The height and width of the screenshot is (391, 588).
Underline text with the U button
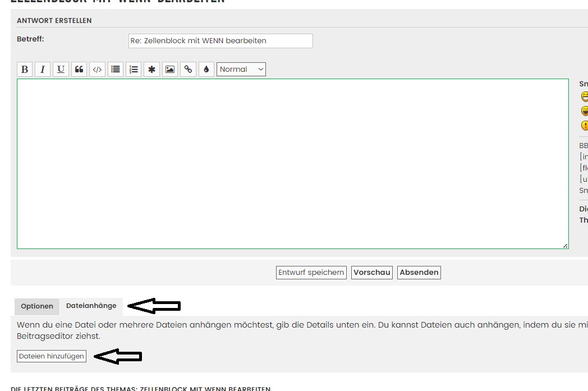coord(61,70)
